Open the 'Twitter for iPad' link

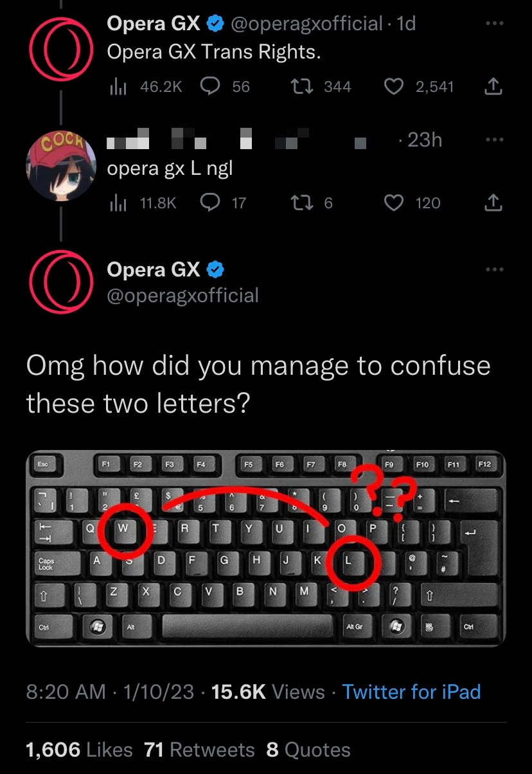412,692
